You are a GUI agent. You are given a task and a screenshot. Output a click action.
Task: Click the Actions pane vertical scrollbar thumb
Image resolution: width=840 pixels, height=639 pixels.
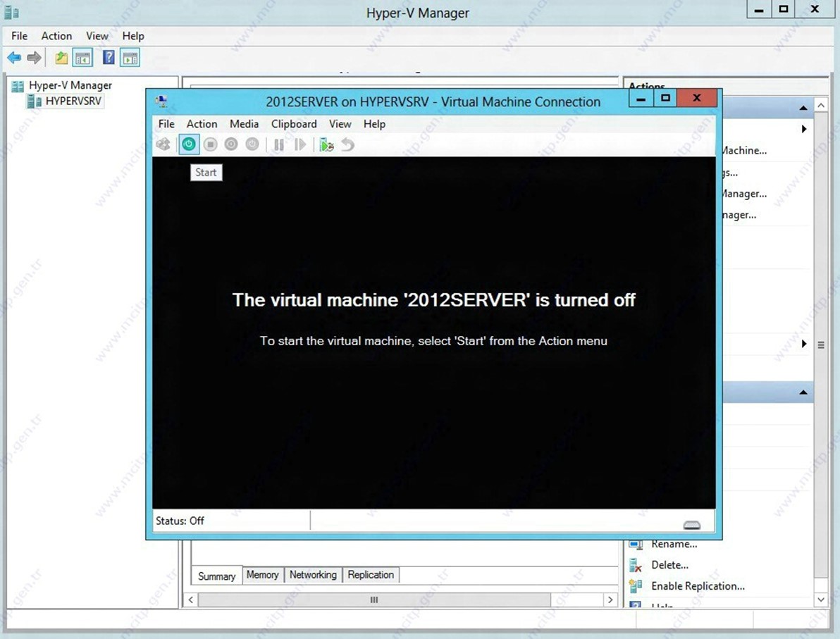[x=821, y=345]
